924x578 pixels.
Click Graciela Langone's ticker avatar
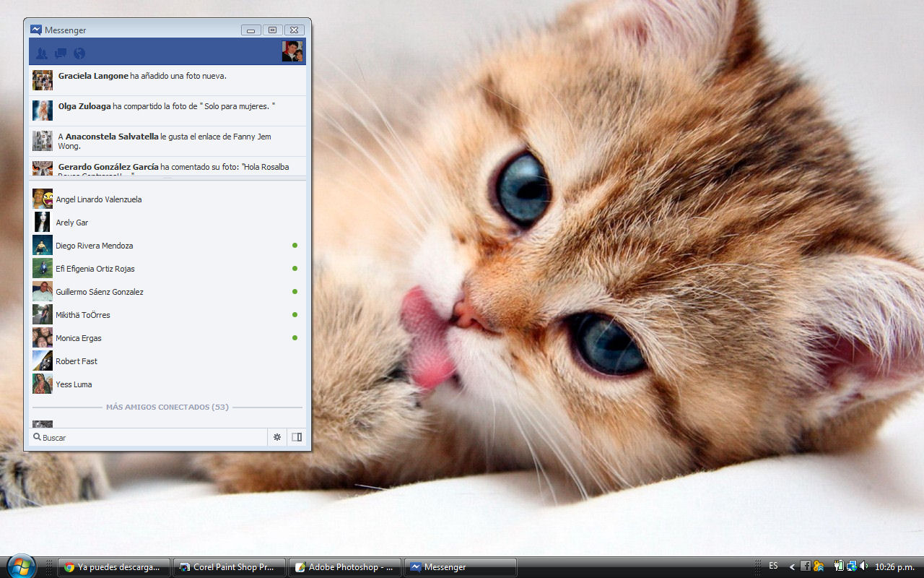(x=43, y=80)
